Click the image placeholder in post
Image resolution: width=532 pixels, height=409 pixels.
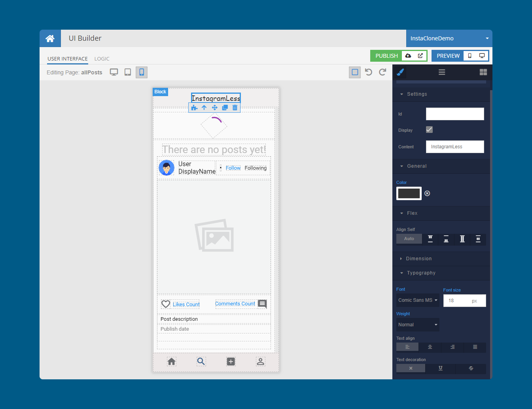(x=214, y=236)
